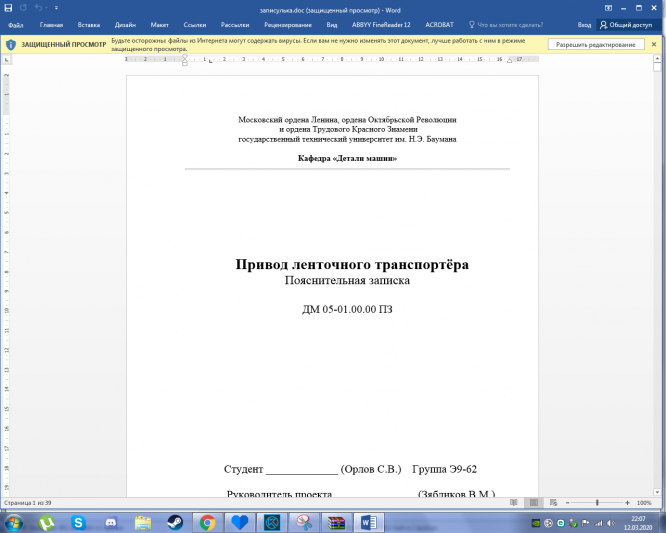Open the Файл menu
666x533 pixels.
pos(16,25)
